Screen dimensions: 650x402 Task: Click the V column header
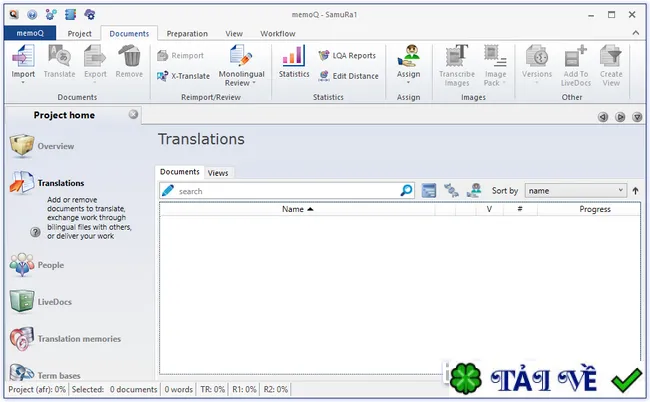[489, 209]
